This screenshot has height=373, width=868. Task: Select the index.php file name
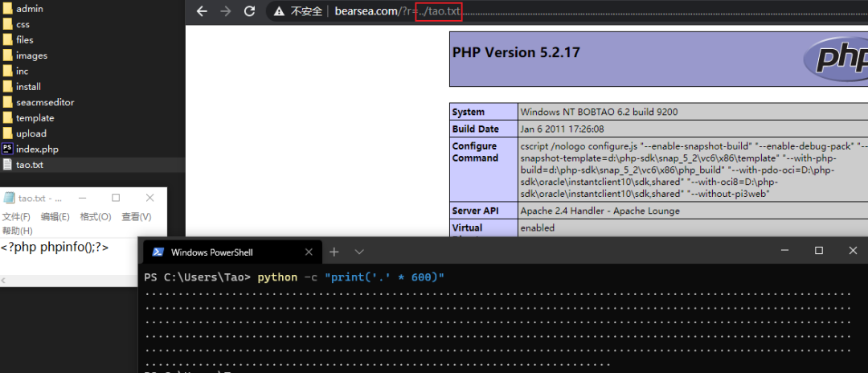[x=37, y=149]
